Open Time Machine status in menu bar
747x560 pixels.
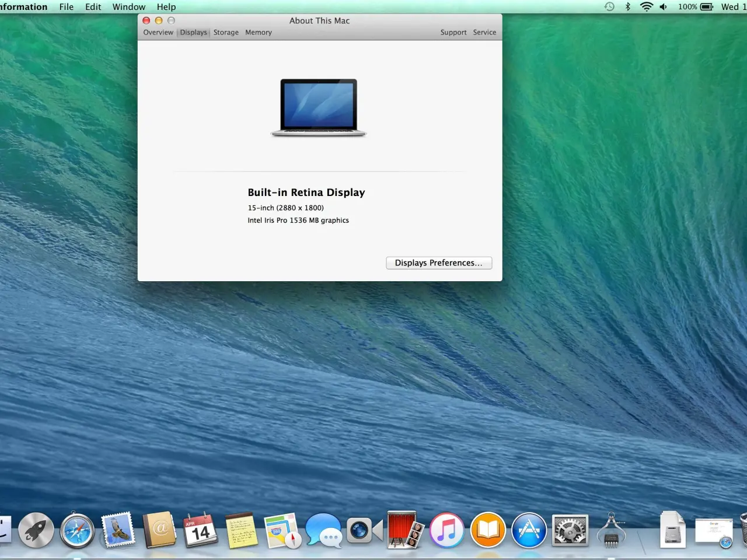pos(609,7)
